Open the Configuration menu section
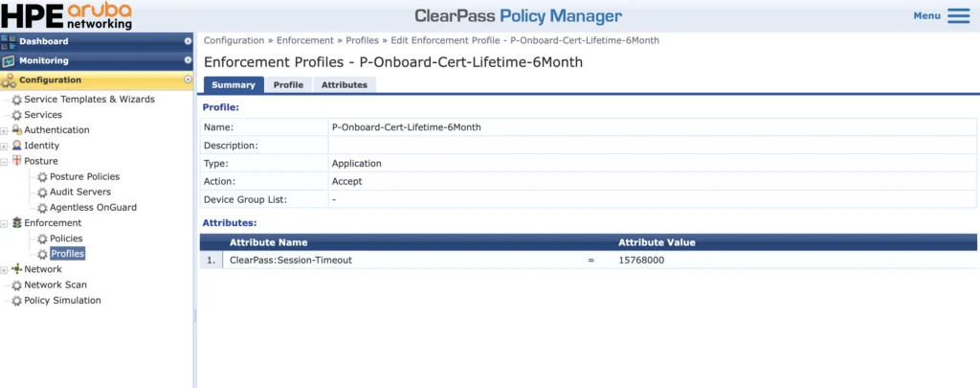Viewport: 980px width, 388px height. point(97,80)
